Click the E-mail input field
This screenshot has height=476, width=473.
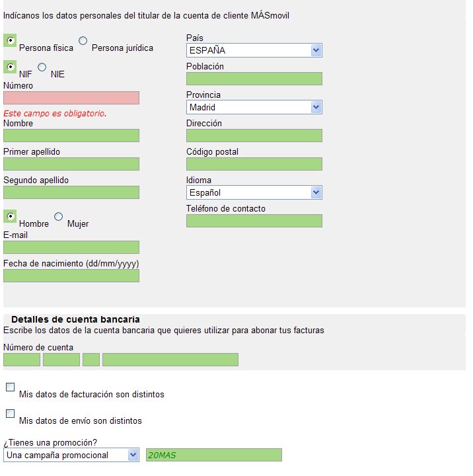point(71,247)
